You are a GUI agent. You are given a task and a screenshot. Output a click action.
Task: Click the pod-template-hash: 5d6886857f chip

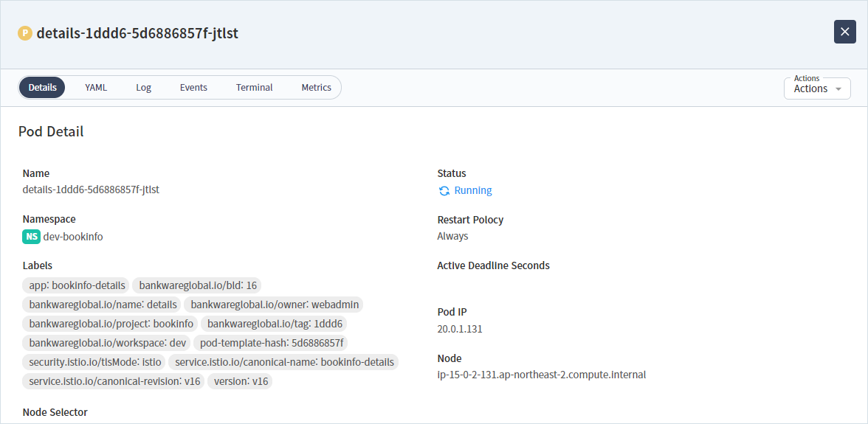[270, 343]
